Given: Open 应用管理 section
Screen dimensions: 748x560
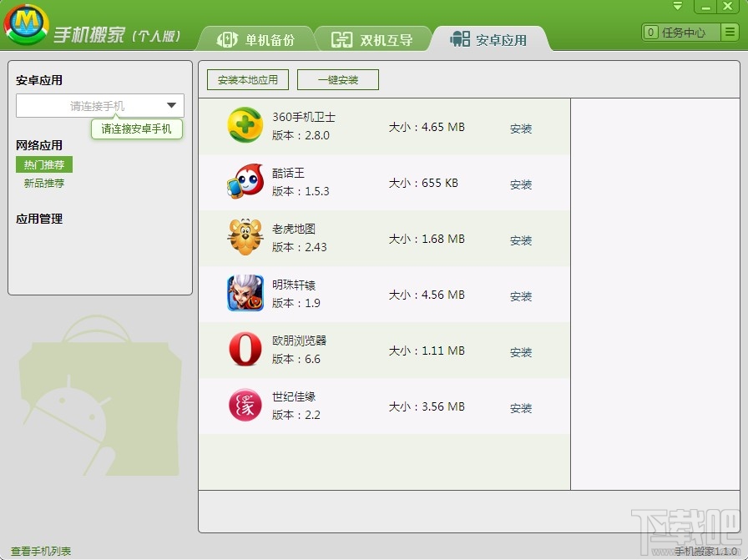Looking at the screenshot, I should coord(39,219).
